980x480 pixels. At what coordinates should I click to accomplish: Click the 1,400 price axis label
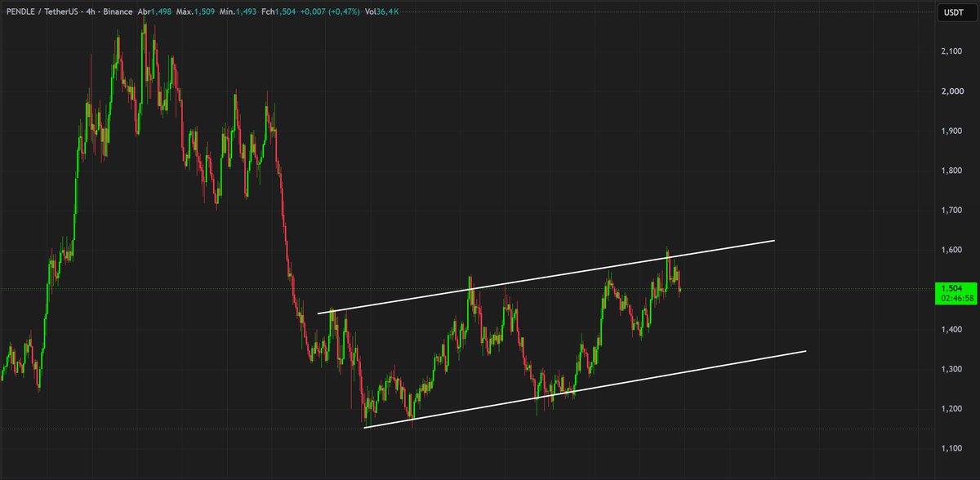click(x=951, y=330)
